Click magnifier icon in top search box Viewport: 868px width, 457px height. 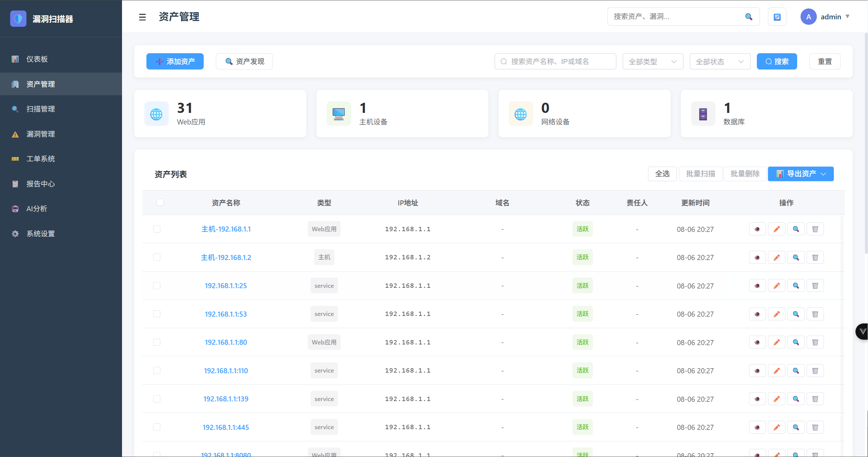(749, 17)
